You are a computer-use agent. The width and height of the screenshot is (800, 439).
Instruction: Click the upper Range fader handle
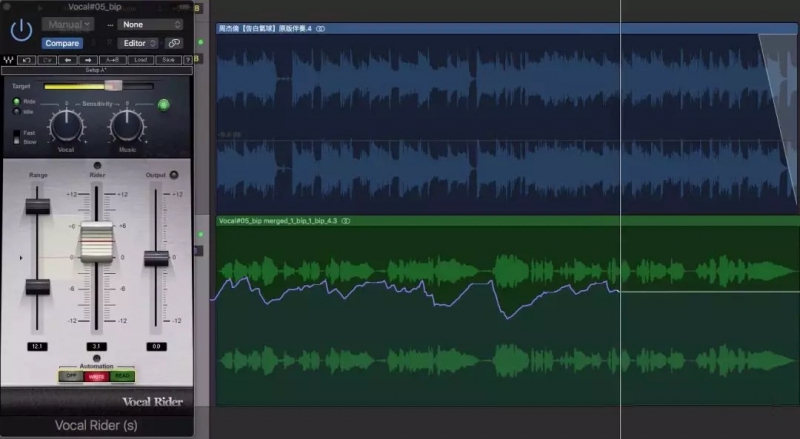(38, 206)
